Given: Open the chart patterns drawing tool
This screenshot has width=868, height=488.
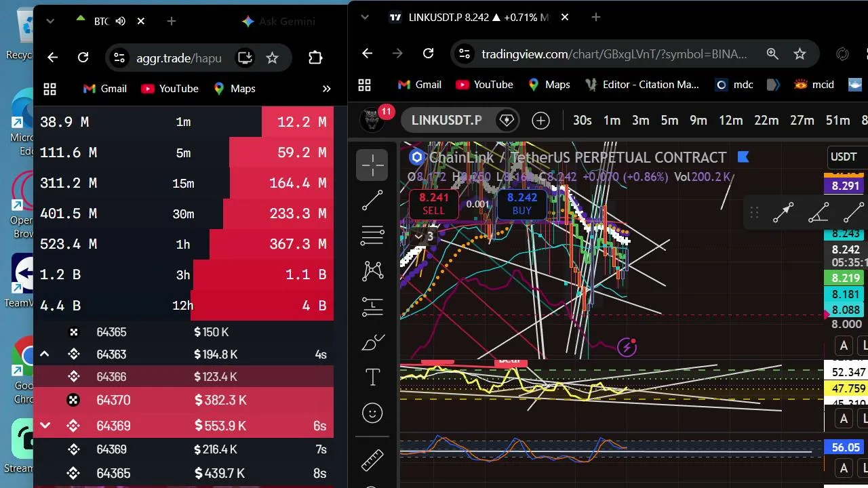Looking at the screenshot, I should tap(372, 271).
